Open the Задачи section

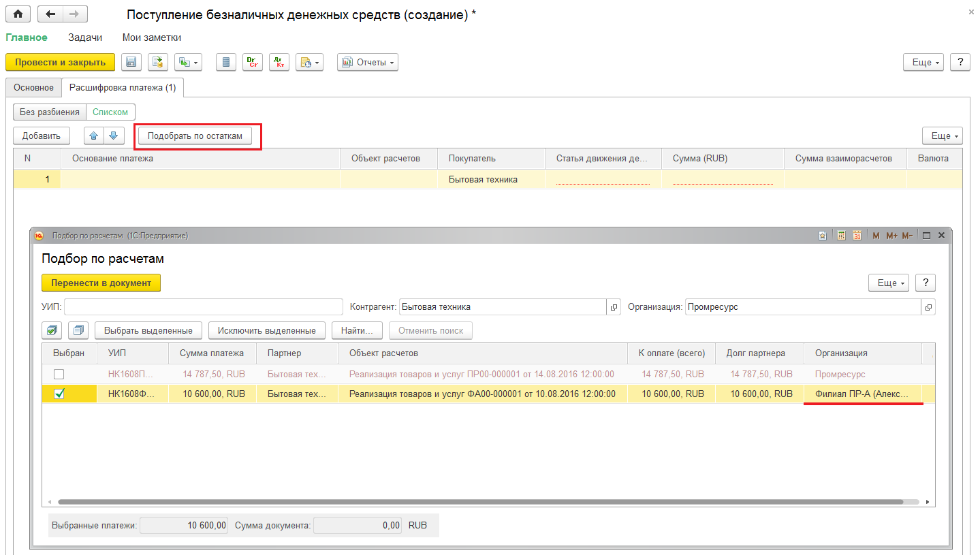85,37
